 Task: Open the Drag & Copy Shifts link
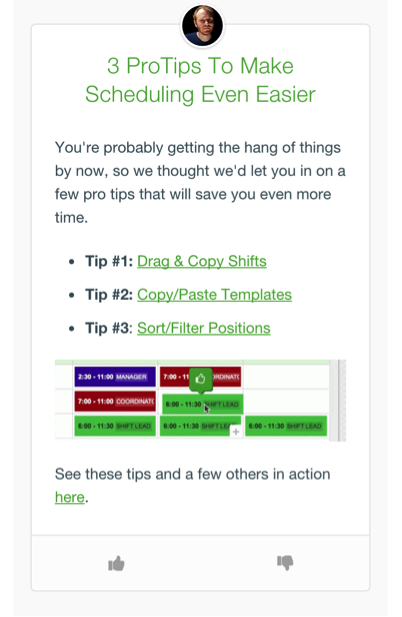pyautogui.click(x=202, y=261)
